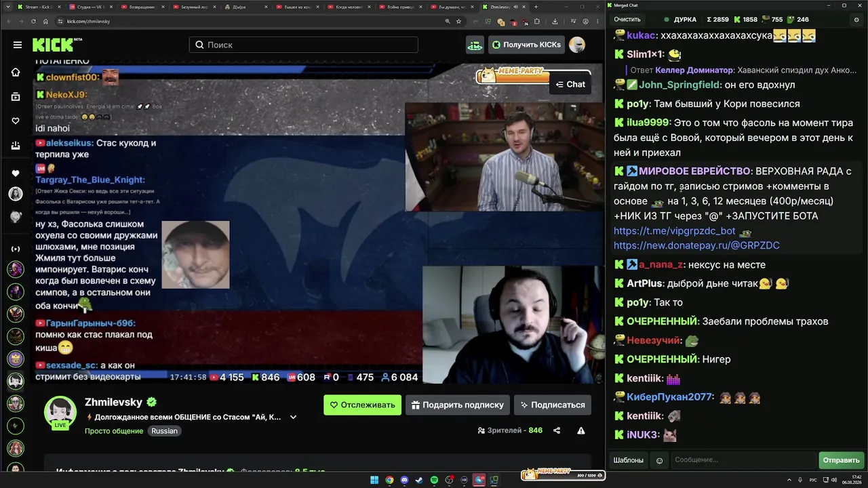The width and height of the screenshot is (868, 488).
Task: Open the t.me/vipgrpzdc_bot link
Action: click(x=675, y=230)
